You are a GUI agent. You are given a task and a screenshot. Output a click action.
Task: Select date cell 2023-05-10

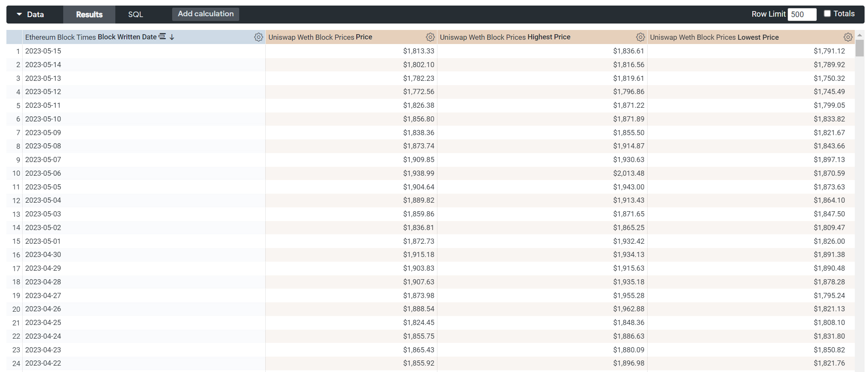pos(43,119)
